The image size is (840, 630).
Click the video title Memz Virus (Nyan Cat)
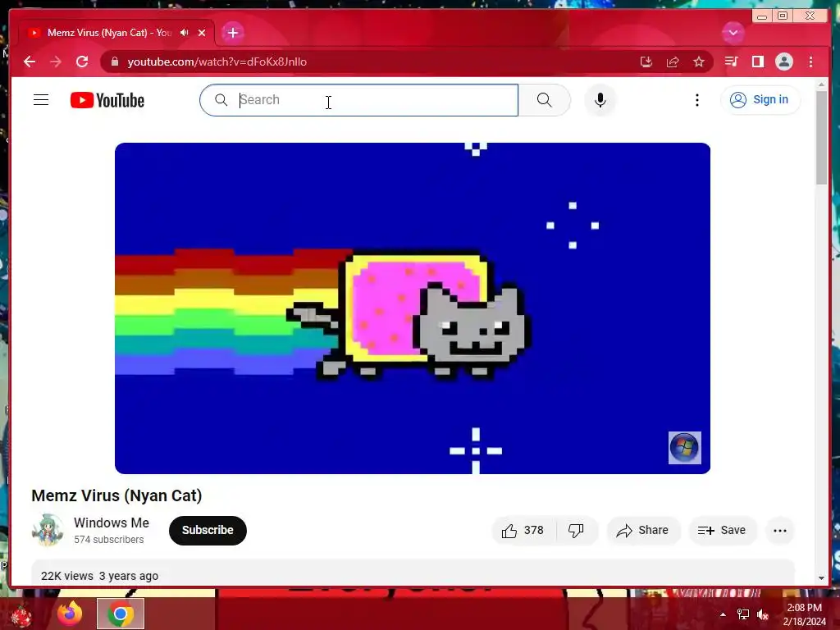click(116, 495)
